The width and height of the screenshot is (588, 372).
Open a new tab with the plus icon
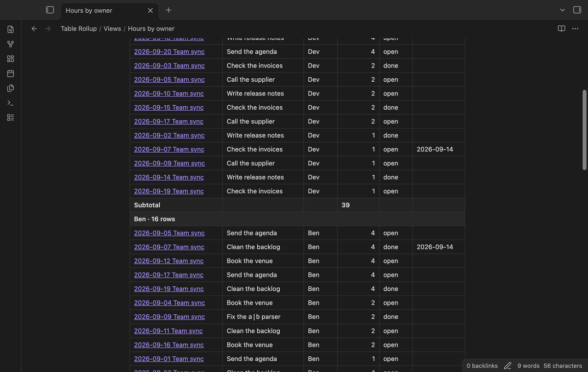point(169,10)
